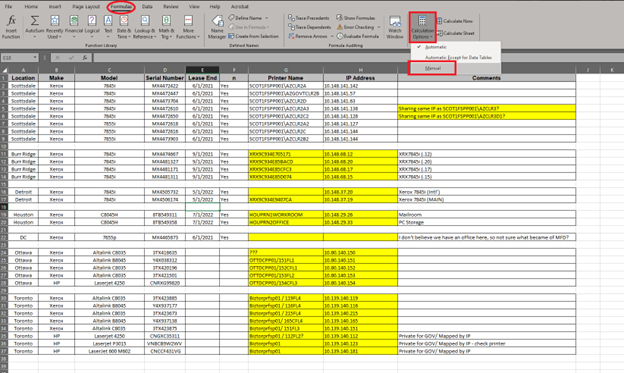This screenshot has width=624, height=373.
Task: Click the Printer Name header cell
Action: pyautogui.click(x=286, y=78)
